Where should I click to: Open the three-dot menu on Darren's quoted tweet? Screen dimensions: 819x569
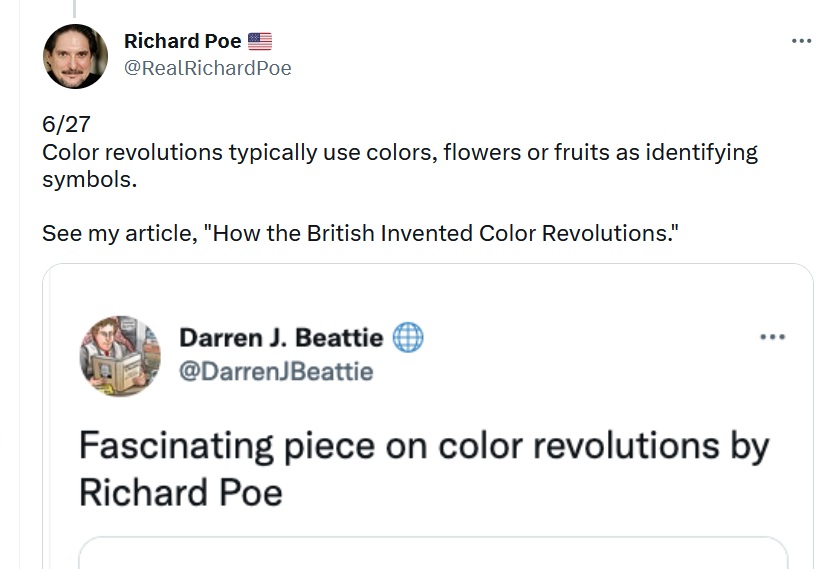772,338
